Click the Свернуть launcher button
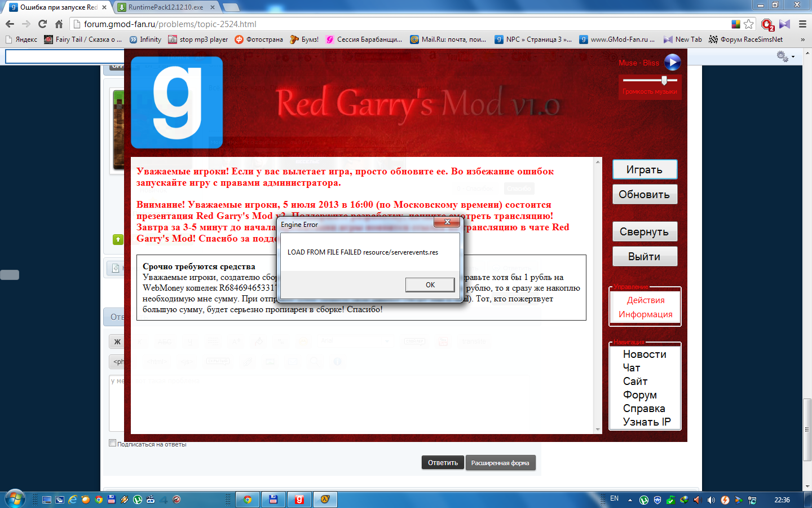Image resolution: width=812 pixels, height=508 pixels. point(645,232)
